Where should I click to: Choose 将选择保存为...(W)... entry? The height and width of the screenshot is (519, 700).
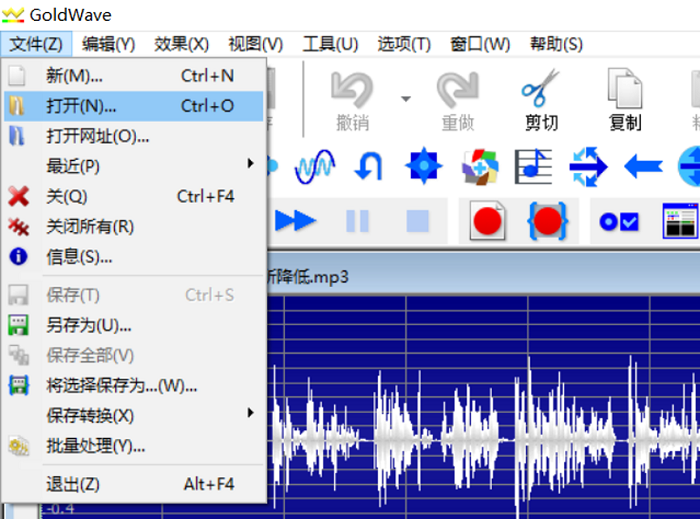tap(133, 386)
